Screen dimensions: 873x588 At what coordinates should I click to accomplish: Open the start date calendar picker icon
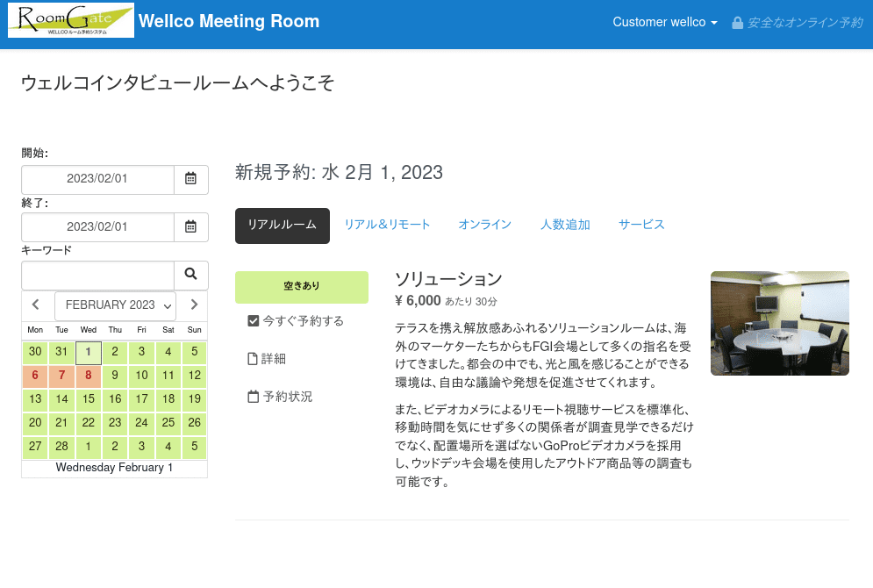pyautogui.click(x=190, y=179)
